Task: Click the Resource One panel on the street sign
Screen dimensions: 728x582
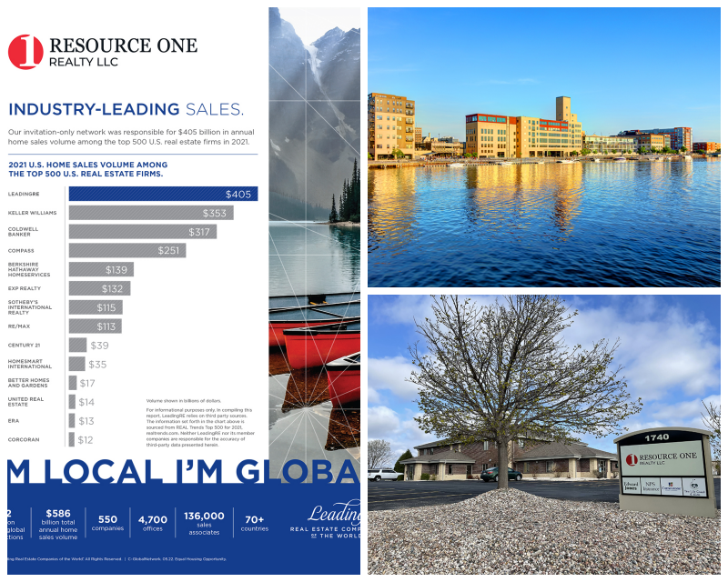Action: pyautogui.click(x=662, y=458)
